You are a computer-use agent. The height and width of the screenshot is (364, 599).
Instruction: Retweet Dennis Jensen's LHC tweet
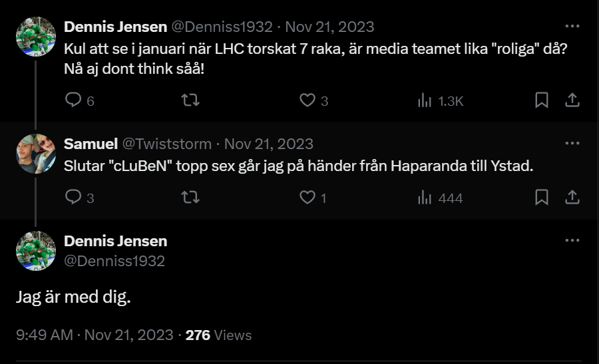[190, 100]
